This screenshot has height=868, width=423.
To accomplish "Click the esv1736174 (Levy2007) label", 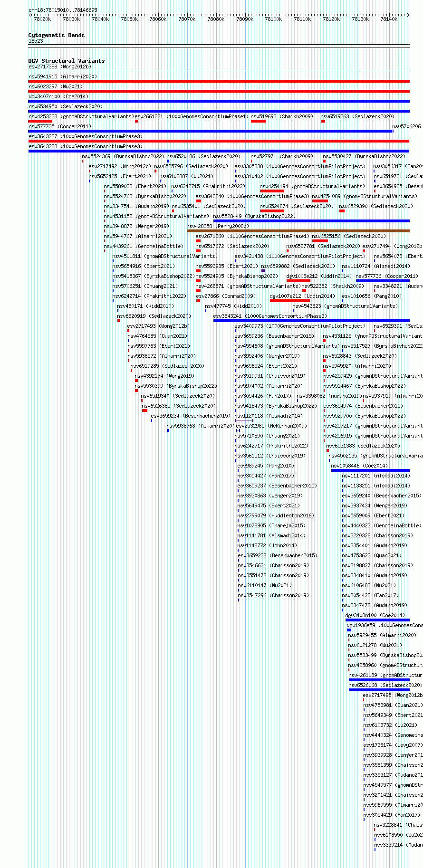I will tap(393, 745).
